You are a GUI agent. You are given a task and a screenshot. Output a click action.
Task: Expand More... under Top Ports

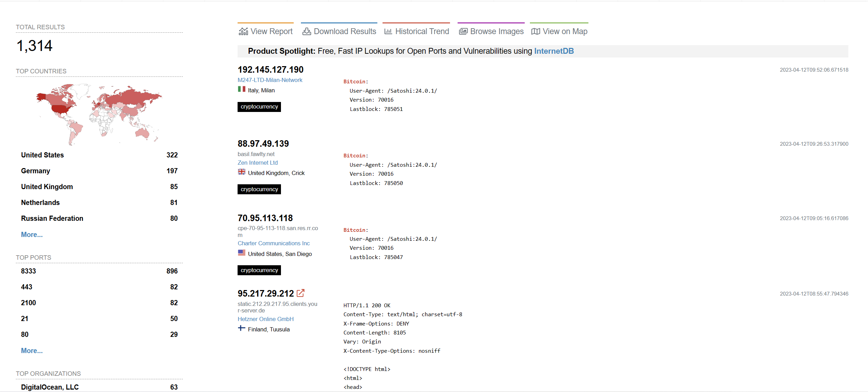[x=32, y=351]
